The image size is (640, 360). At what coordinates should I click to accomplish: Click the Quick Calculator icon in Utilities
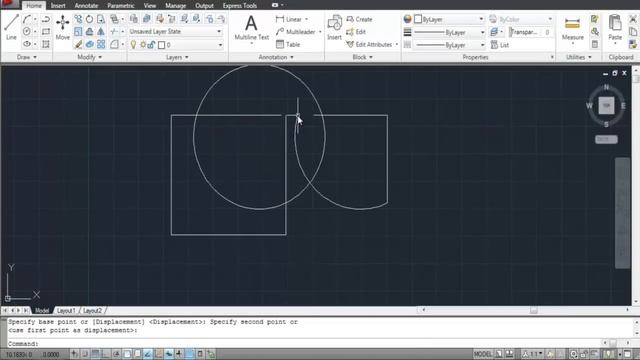[595, 44]
